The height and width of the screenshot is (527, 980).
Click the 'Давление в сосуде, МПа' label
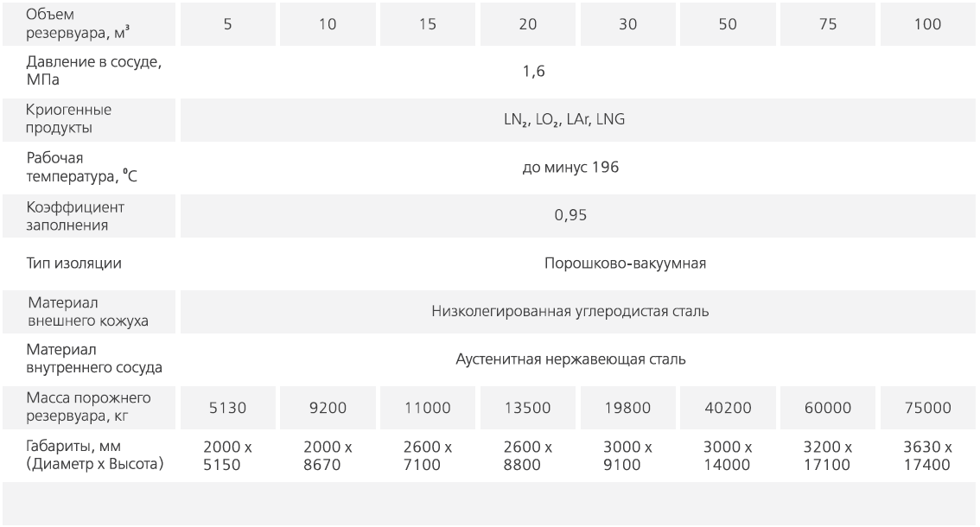tap(93, 71)
